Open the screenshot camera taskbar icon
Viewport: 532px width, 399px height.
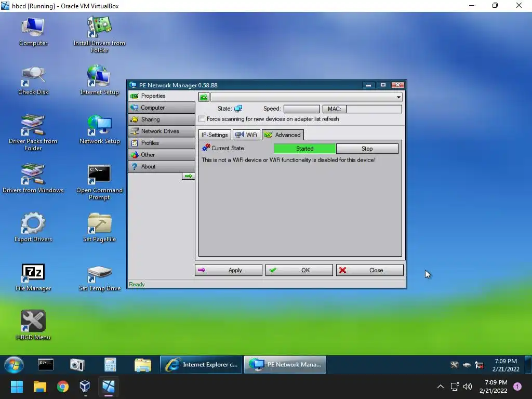click(x=77, y=365)
